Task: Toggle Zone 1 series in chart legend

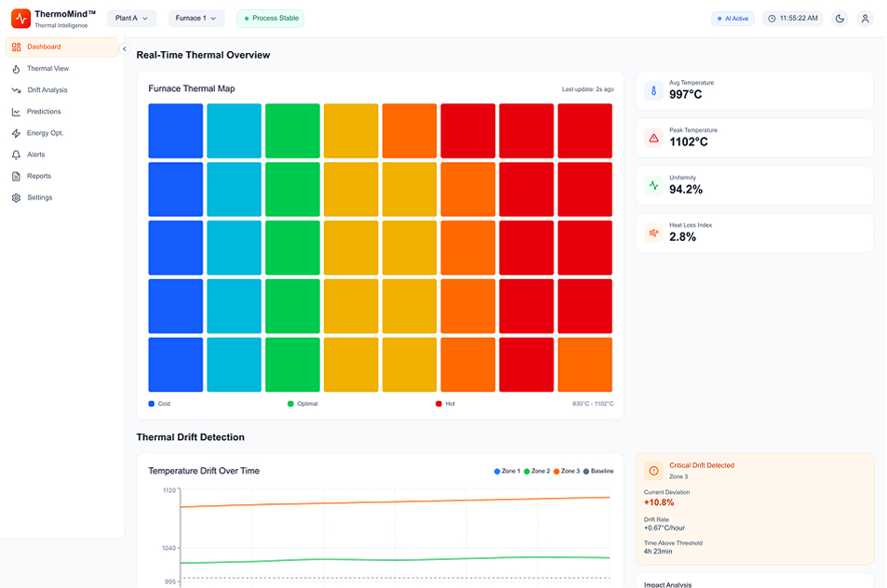Action: click(507, 472)
